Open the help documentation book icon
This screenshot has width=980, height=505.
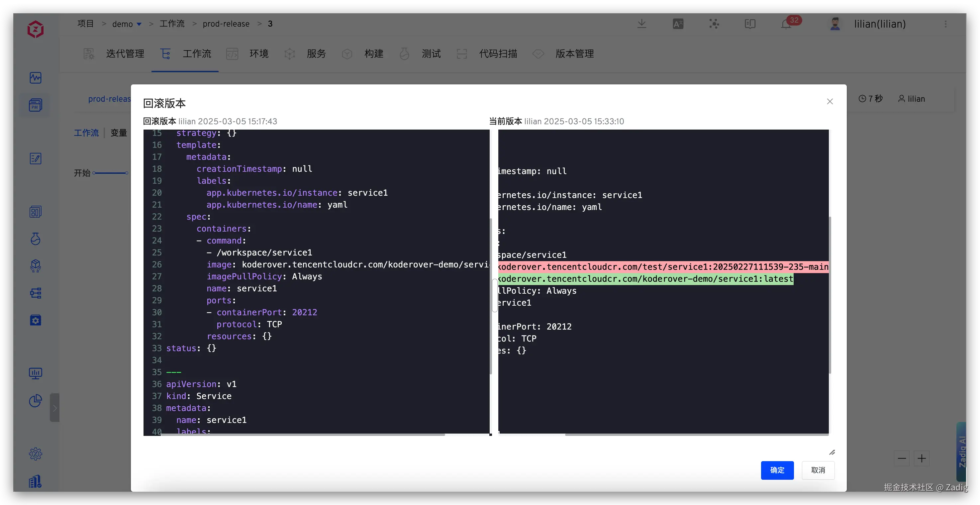(x=750, y=24)
